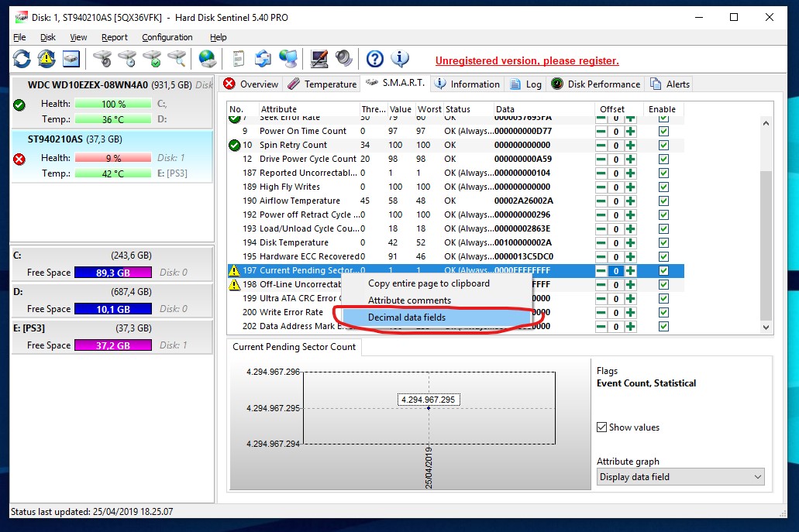Viewport: 799px width, 532px height.
Task: Toggle Enable checkbox for High Fly Writes
Action: tap(663, 187)
